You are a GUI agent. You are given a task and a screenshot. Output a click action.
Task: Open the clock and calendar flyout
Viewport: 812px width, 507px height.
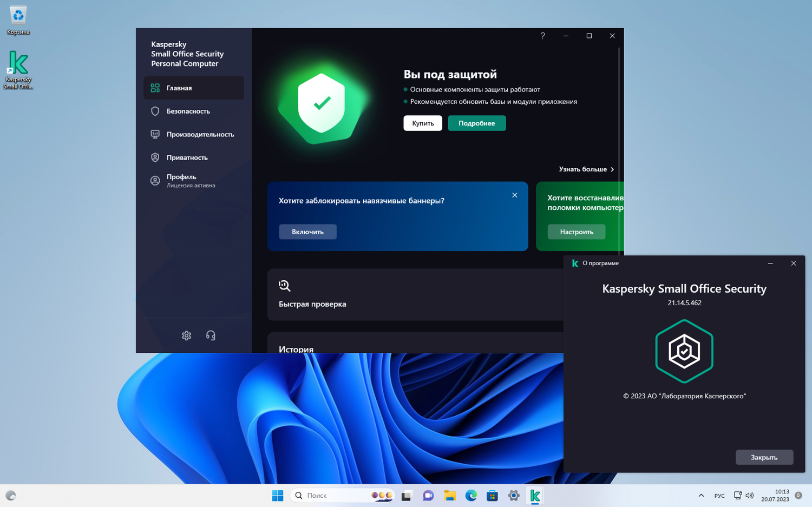(775, 496)
